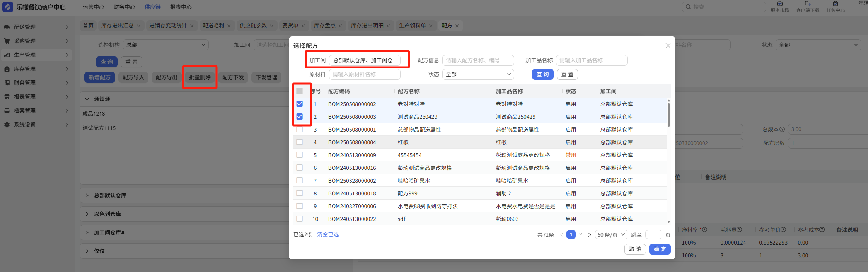Click the 原材料 name input field
Viewport: 868px width, 272px height.
[x=365, y=74]
